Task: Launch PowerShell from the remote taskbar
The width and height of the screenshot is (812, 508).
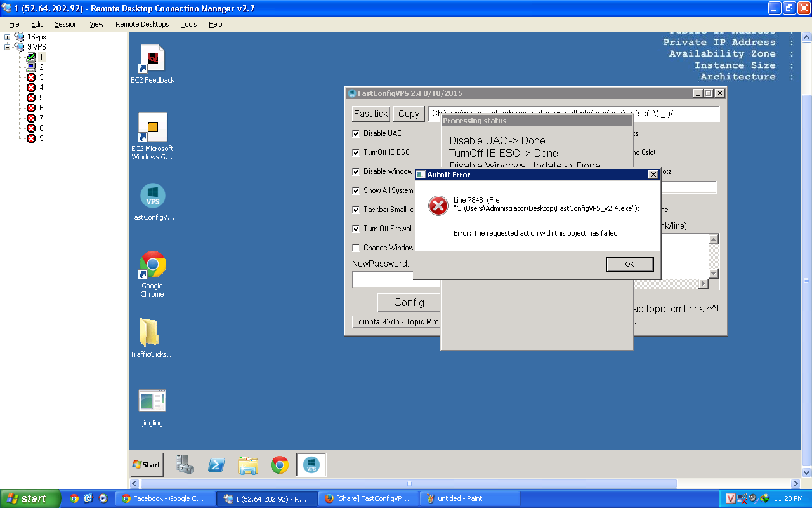Action: [x=216, y=465]
